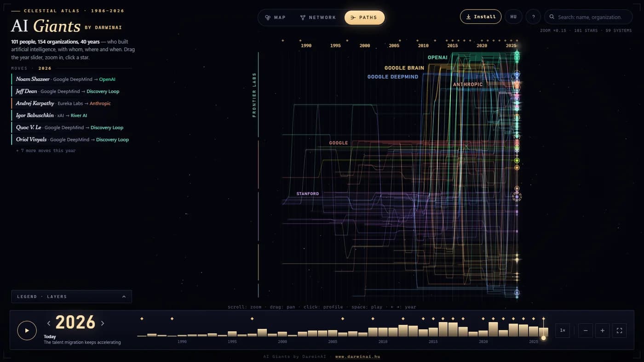
Task: Switch to the Network view tab
Action: pyautogui.click(x=318, y=17)
